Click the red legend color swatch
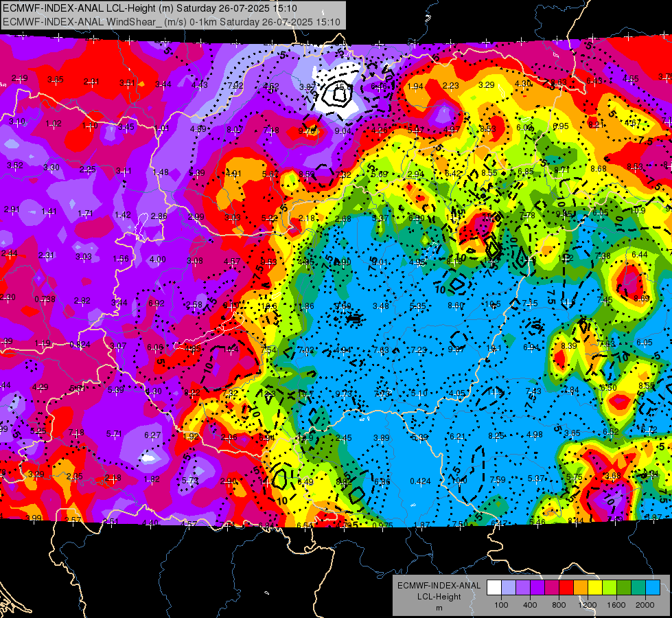 (x=566, y=588)
